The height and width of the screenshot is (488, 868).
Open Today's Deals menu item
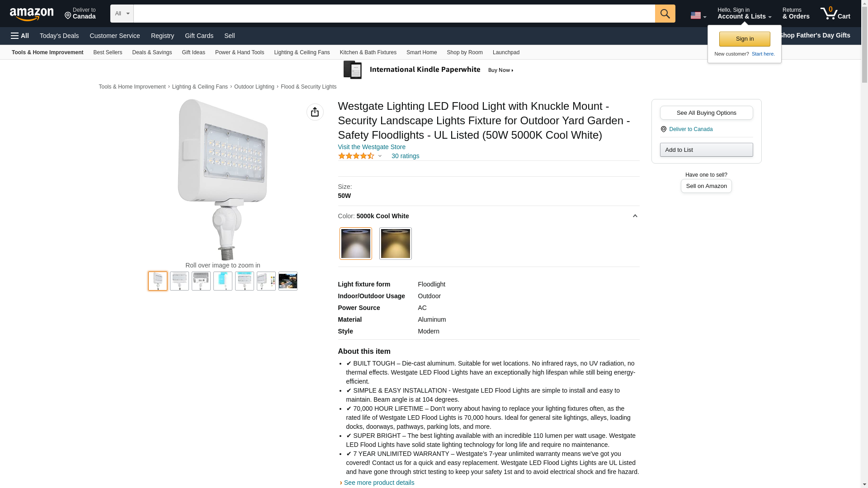click(x=59, y=36)
